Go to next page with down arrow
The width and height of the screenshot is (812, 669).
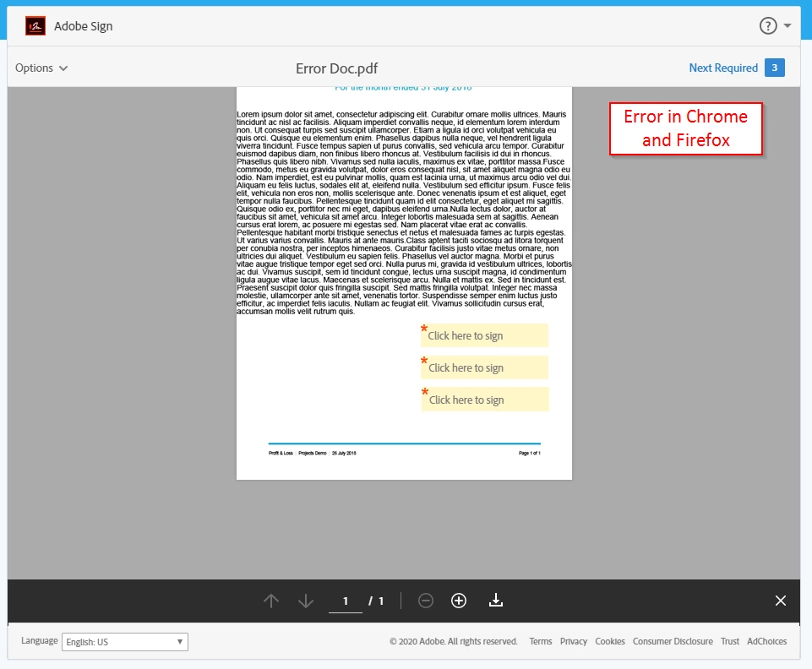(x=306, y=601)
